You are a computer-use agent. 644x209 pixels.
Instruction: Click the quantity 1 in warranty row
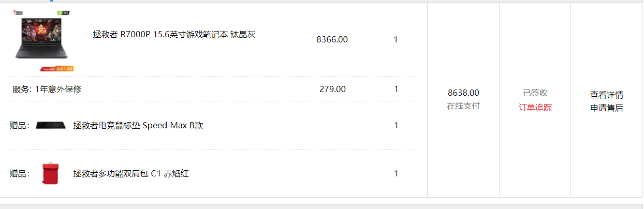(x=396, y=89)
